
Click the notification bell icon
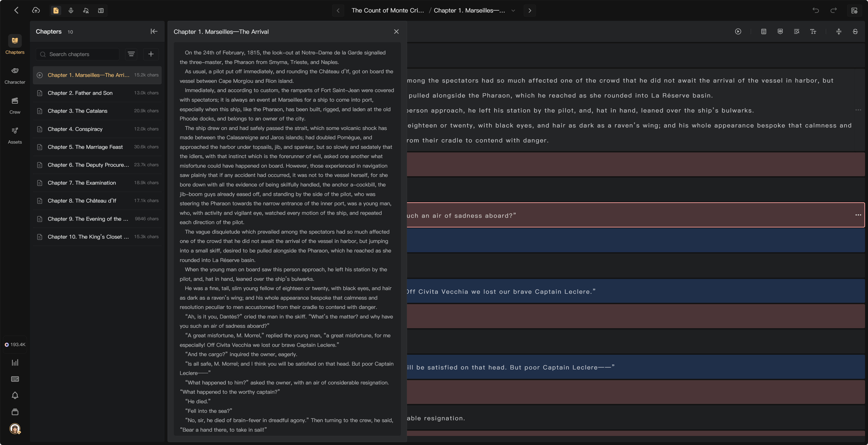coord(15,395)
